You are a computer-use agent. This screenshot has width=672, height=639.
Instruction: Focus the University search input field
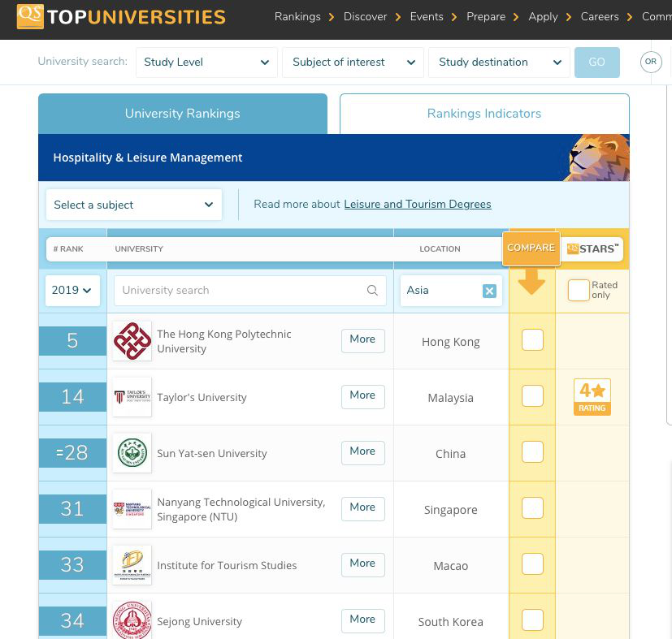tap(250, 291)
